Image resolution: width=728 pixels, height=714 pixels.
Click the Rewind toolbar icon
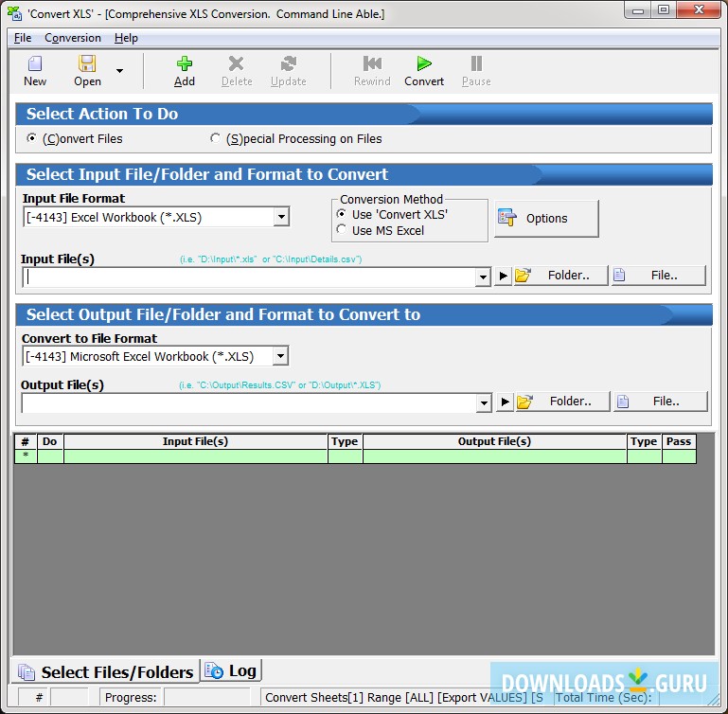[x=372, y=63]
